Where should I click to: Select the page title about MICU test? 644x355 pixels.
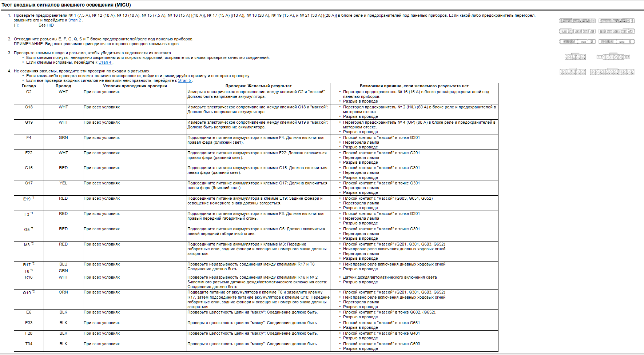pyautogui.click(x=66, y=5)
